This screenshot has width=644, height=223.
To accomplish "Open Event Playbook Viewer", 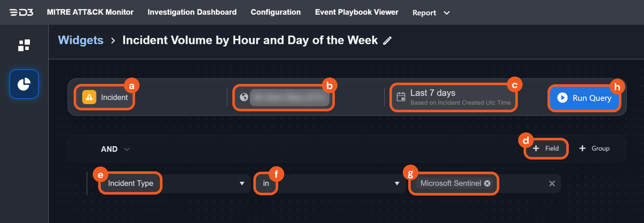I will [x=357, y=12].
